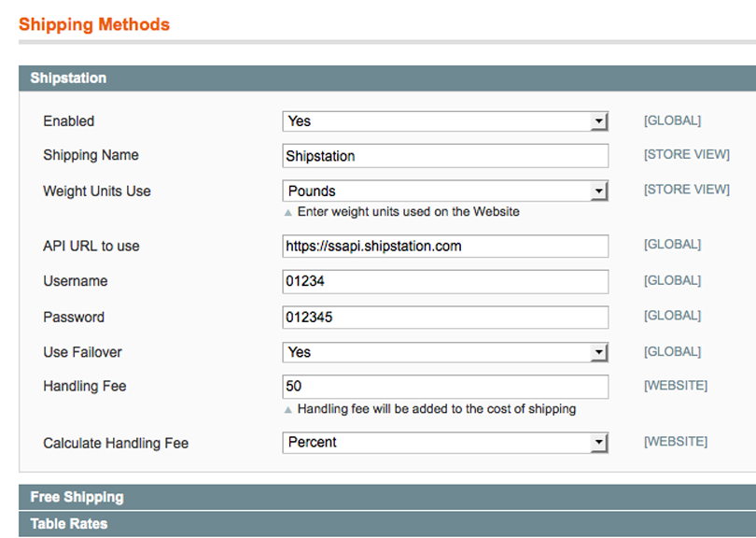Click the Calculate Handling Fee label
The image size is (756, 538).
click(116, 444)
